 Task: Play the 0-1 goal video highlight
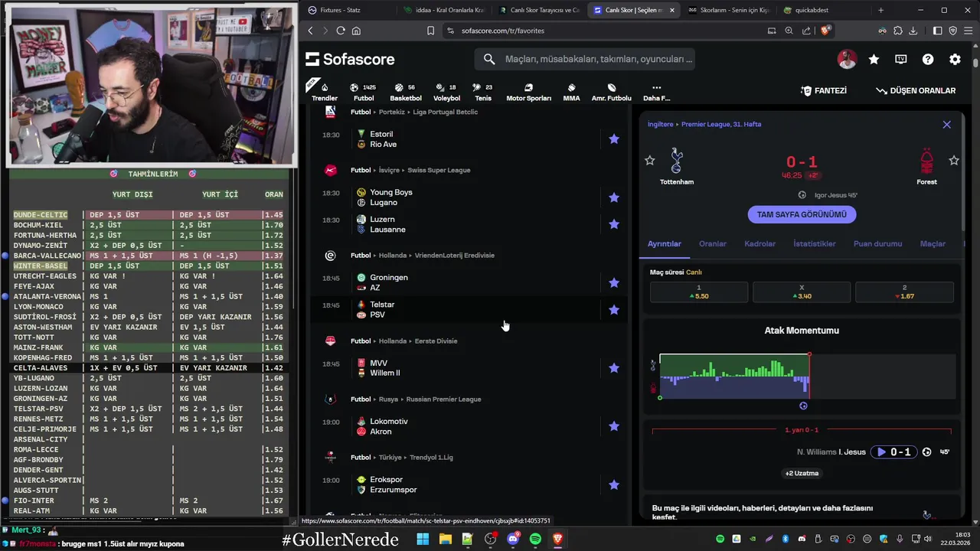click(x=893, y=452)
